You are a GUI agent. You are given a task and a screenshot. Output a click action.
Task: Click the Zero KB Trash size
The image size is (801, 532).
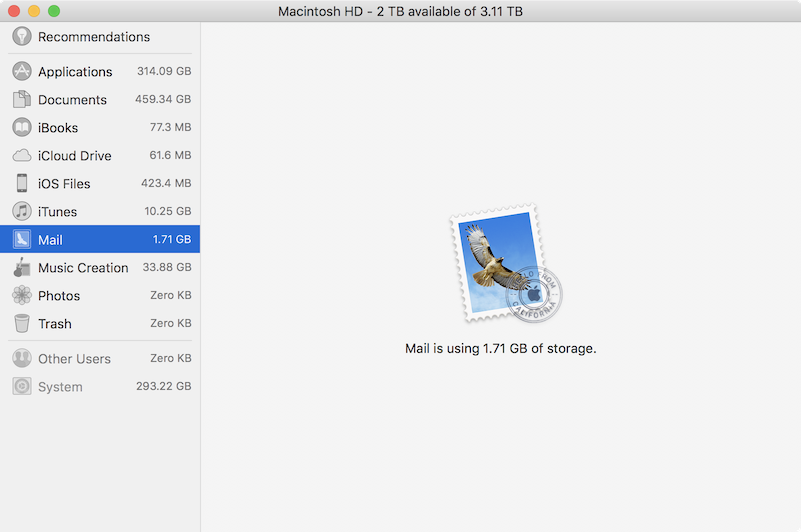(171, 323)
